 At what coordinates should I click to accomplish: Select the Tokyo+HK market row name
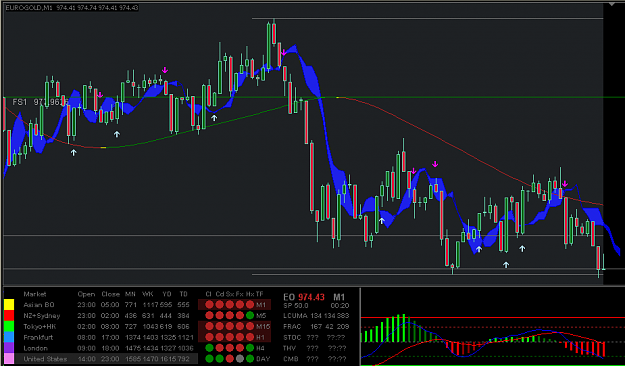pos(41,327)
